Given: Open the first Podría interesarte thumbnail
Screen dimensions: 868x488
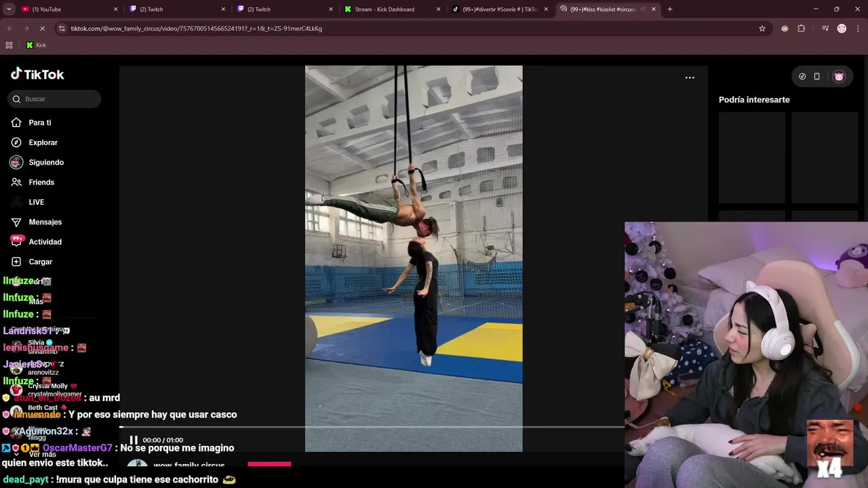Looking at the screenshot, I should (752, 157).
